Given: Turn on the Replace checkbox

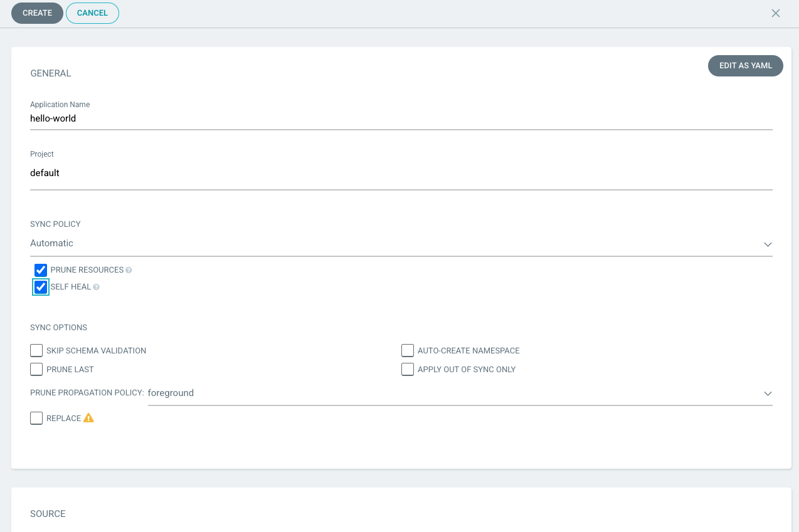Looking at the screenshot, I should (36, 418).
